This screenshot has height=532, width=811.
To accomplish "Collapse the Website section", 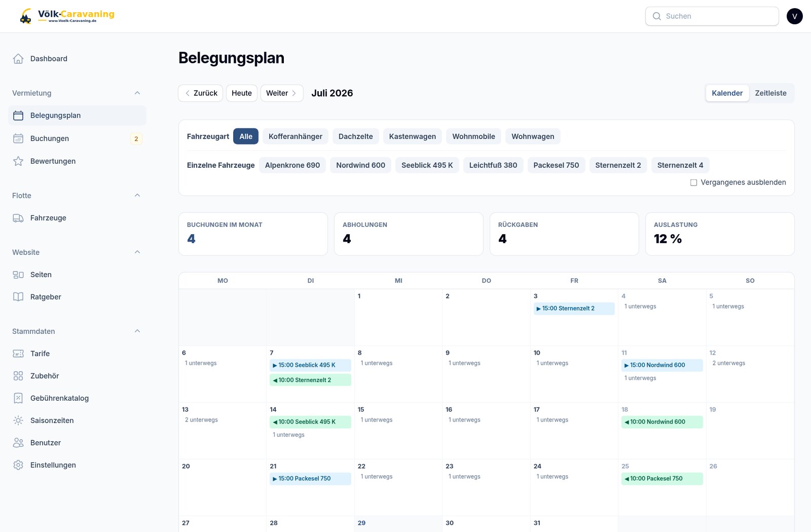I will 137,252.
